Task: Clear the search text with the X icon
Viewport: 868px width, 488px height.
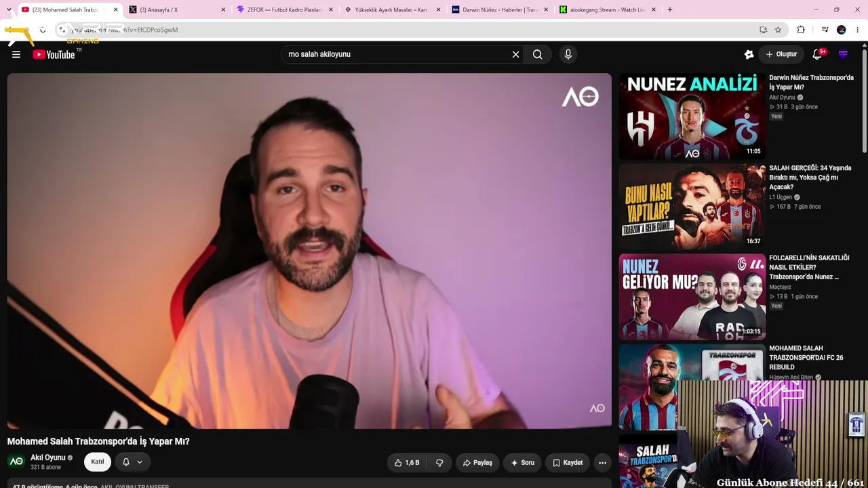Action: click(x=515, y=54)
